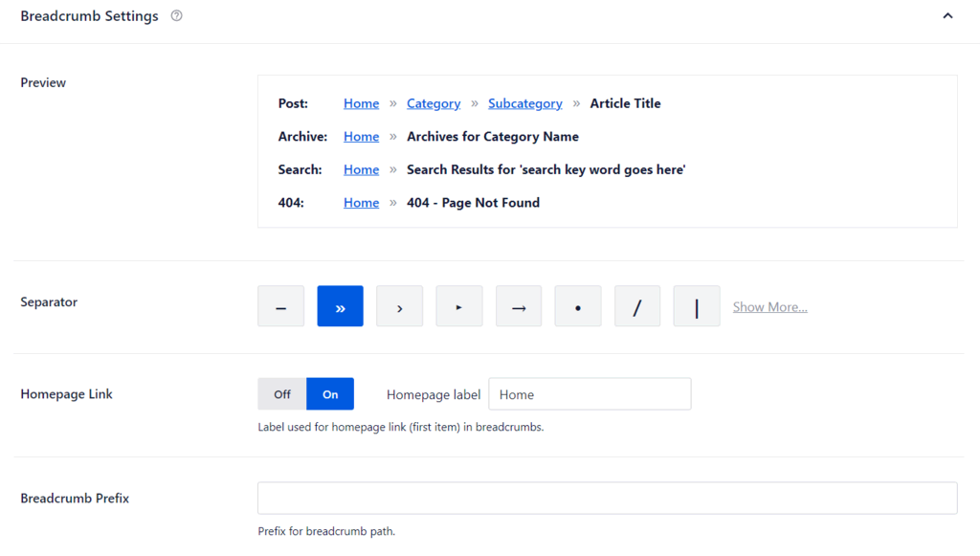Click Home link in Post preview
The width and height of the screenshot is (980, 556).
pyautogui.click(x=361, y=103)
